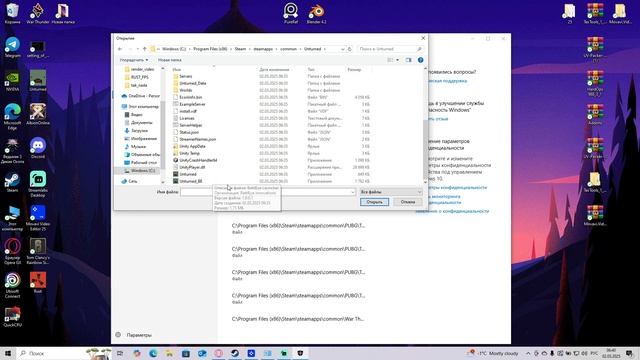
Task: Click Program Files (x86) in address path
Action: (210, 49)
